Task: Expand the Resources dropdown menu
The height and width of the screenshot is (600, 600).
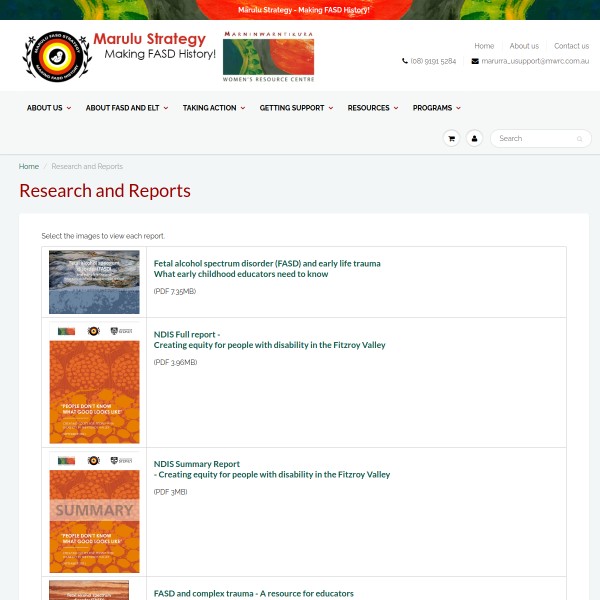Action: coord(372,108)
